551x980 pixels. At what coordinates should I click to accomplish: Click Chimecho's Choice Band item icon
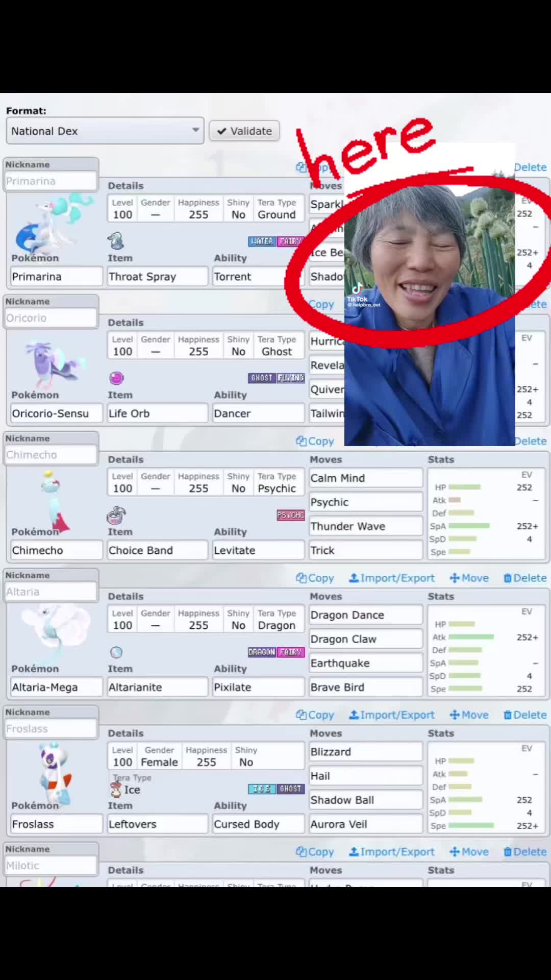[x=116, y=515]
